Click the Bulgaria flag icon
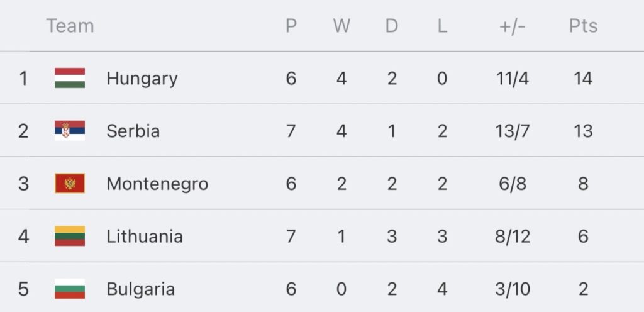 (x=70, y=289)
